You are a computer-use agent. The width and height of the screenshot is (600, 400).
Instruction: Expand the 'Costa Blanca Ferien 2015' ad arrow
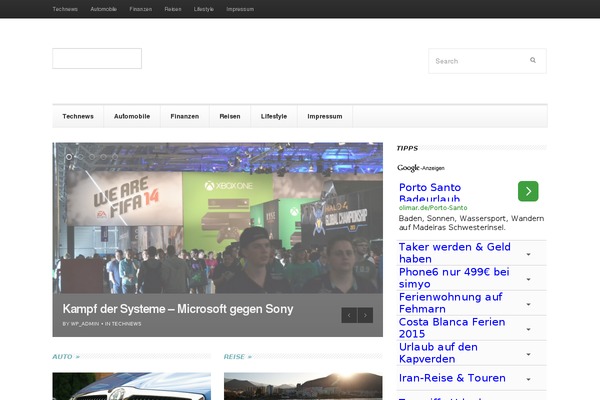[x=528, y=329]
